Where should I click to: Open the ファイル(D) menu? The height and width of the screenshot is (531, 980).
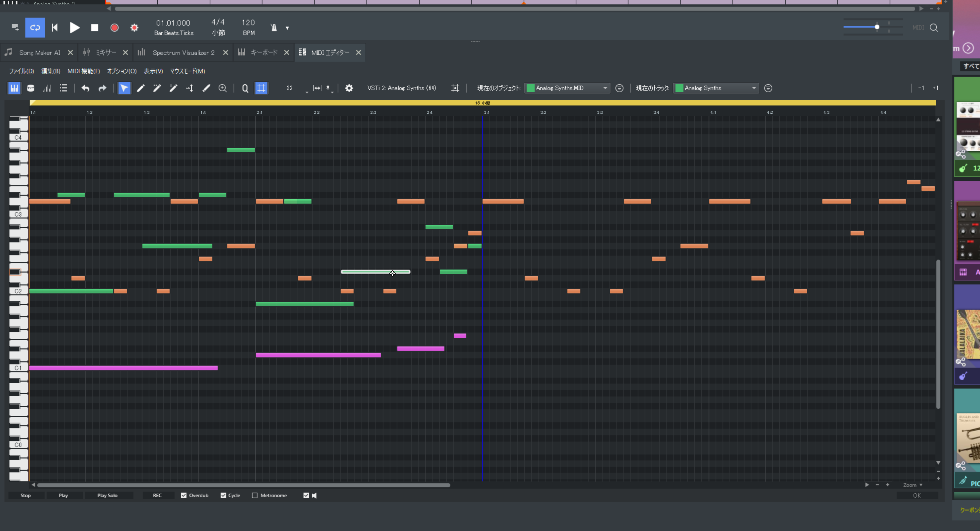point(21,71)
